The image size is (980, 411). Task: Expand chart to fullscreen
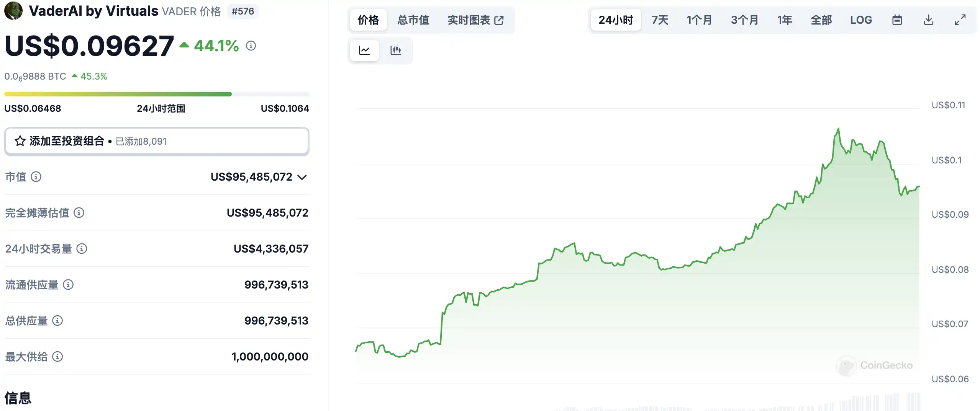pos(960,20)
